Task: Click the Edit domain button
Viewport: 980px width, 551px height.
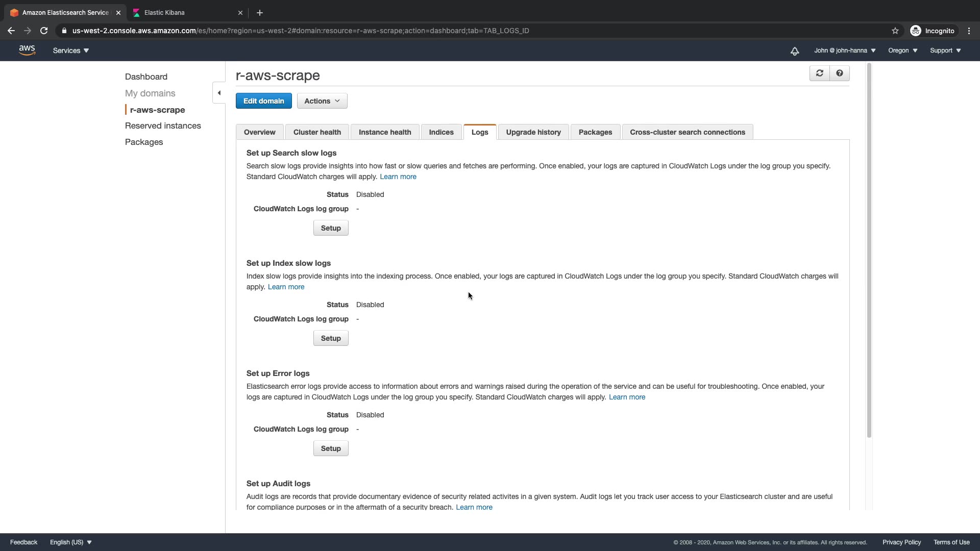Action: pyautogui.click(x=263, y=101)
